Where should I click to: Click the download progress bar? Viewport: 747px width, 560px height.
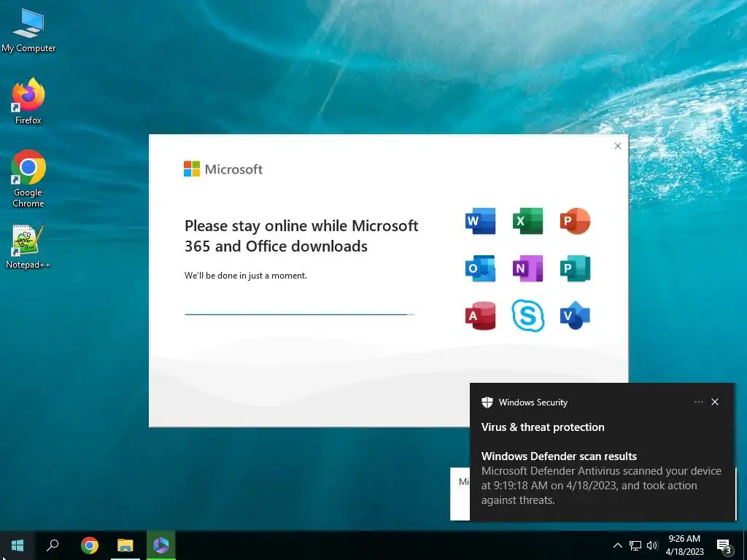tap(300, 314)
